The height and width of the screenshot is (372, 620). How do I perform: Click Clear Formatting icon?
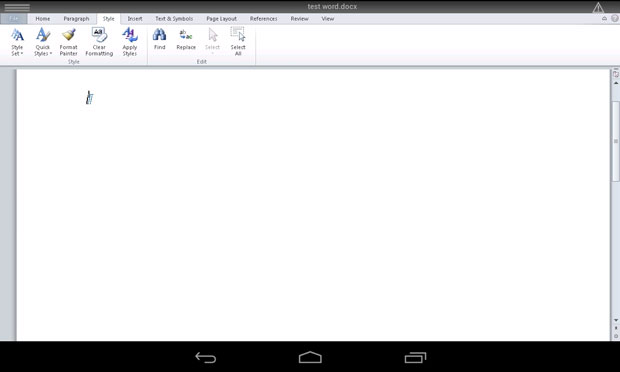(x=99, y=42)
